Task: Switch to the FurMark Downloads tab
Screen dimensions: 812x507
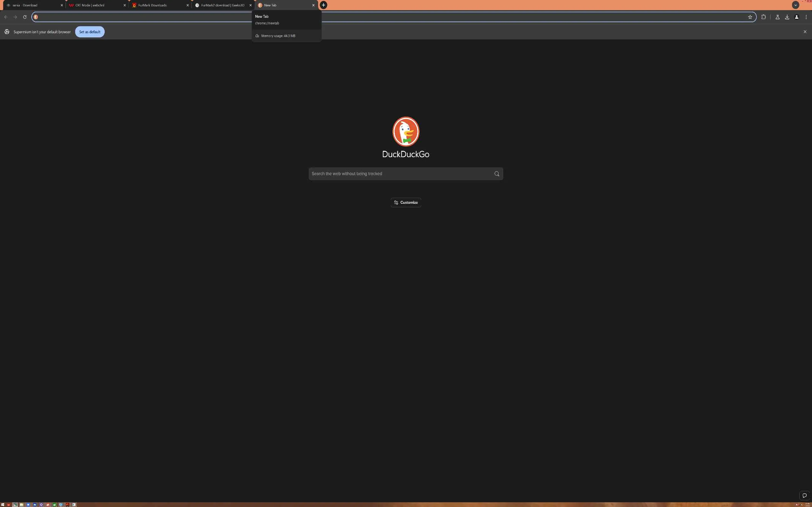Action: (x=154, y=5)
